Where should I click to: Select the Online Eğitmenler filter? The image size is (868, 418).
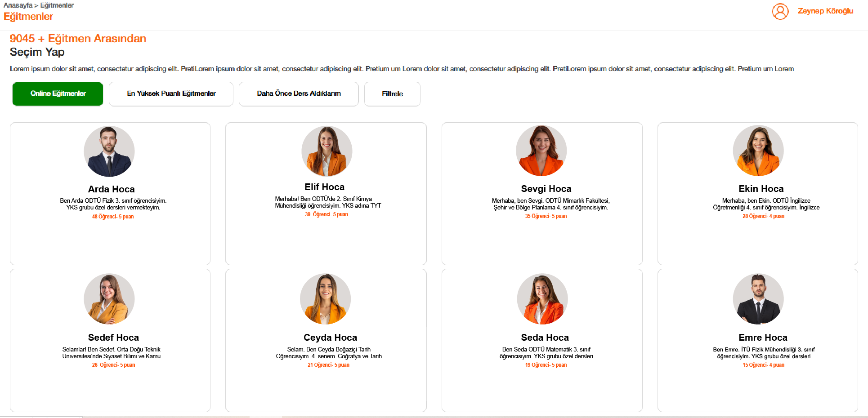[58, 94]
